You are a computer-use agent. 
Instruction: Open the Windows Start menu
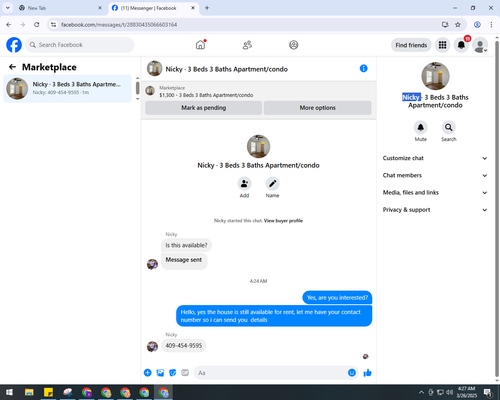coord(9,392)
